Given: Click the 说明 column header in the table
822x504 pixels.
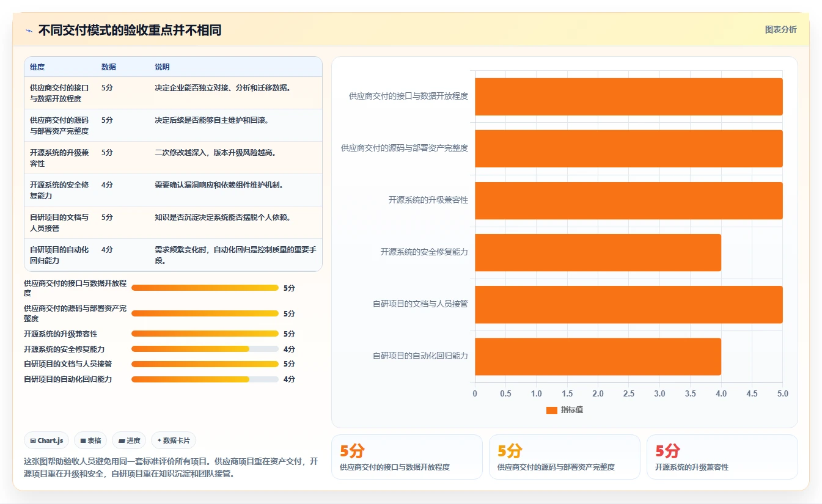Looking at the screenshot, I should tap(162, 67).
